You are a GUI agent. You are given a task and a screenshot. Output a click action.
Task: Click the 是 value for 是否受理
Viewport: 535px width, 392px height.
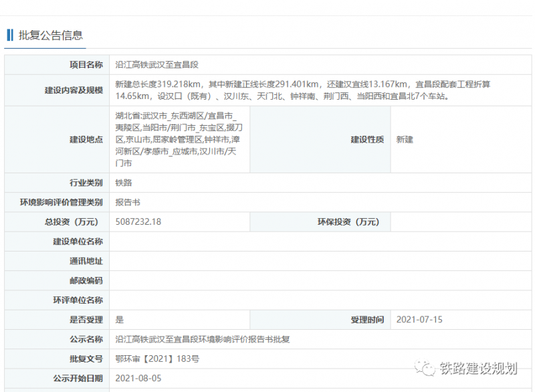[x=120, y=320]
